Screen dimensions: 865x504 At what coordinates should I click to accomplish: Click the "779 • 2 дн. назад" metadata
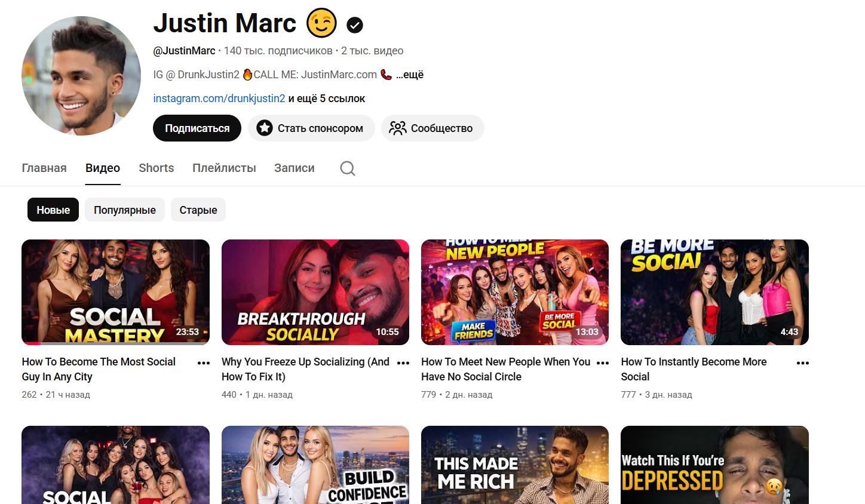tap(456, 395)
